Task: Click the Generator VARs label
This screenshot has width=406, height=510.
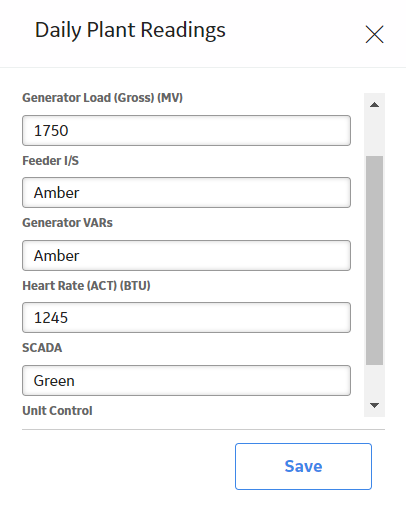Action: click(67, 223)
